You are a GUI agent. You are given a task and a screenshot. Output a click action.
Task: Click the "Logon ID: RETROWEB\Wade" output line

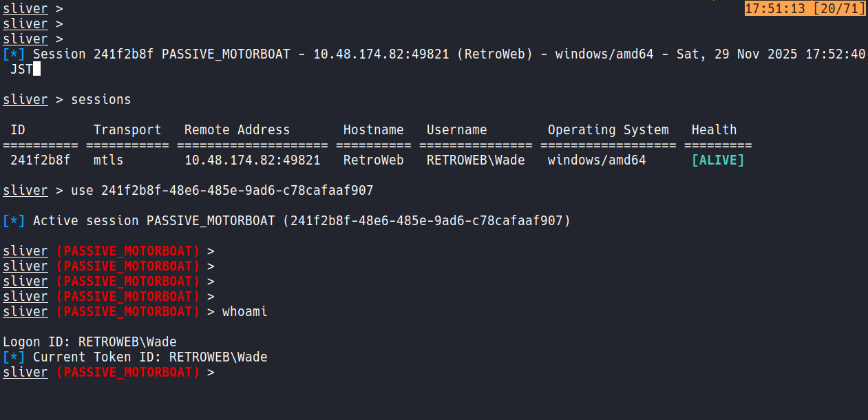(89, 342)
